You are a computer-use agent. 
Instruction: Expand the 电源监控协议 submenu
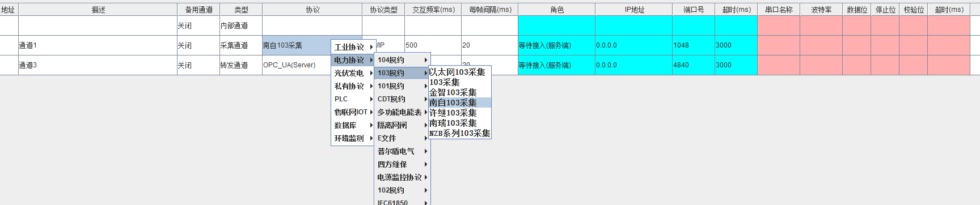(x=402, y=177)
